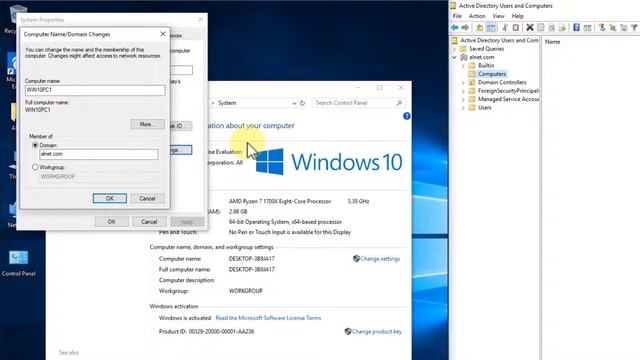Viewport: 640px width, 360px height.
Task: Click OK in Computer Name/Domain Changes dialog
Action: (x=110, y=198)
